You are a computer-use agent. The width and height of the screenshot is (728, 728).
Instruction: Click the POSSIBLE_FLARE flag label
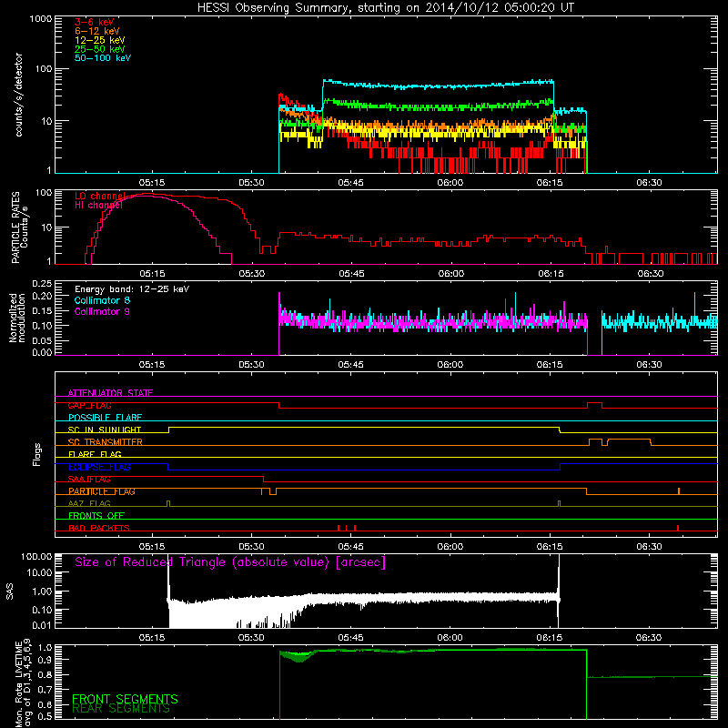105,418
